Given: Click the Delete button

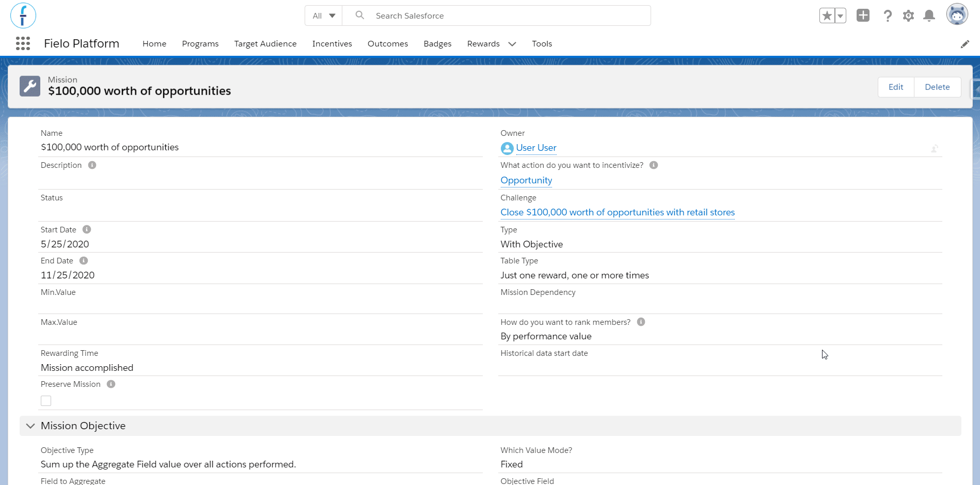Looking at the screenshot, I should [x=937, y=87].
